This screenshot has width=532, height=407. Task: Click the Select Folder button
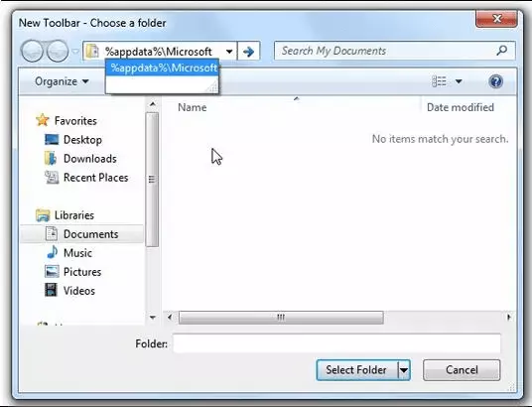pos(356,370)
